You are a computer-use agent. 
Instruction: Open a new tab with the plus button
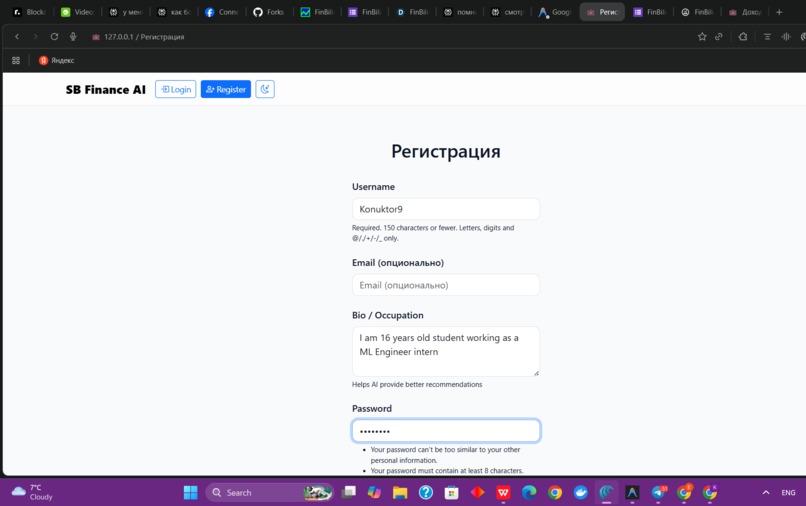pos(779,12)
